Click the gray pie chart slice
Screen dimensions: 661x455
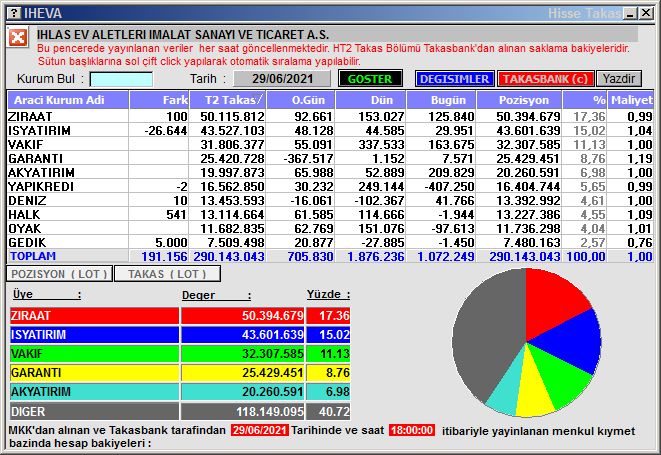click(x=485, y=333)
